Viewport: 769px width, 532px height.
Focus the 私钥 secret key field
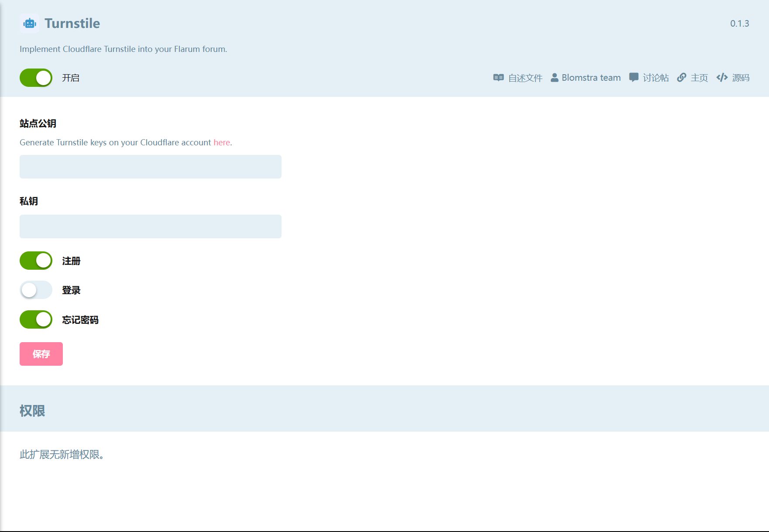click(x=151, y=227)
